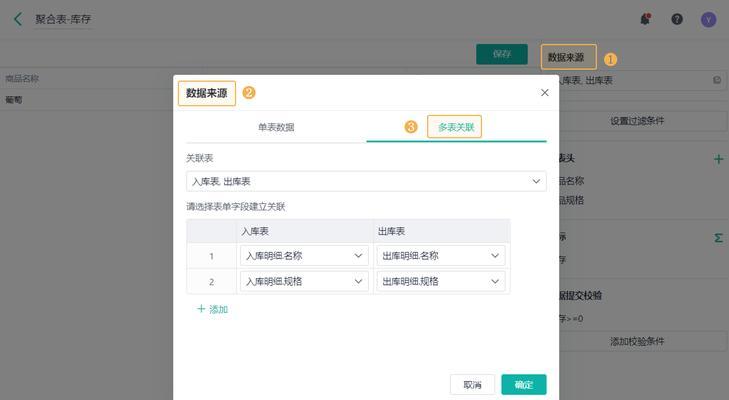The width and height of the screenshot is (729, 400).
Task: Open the 出库明细.规格 dropdown
Action: (x=441, y=281)
